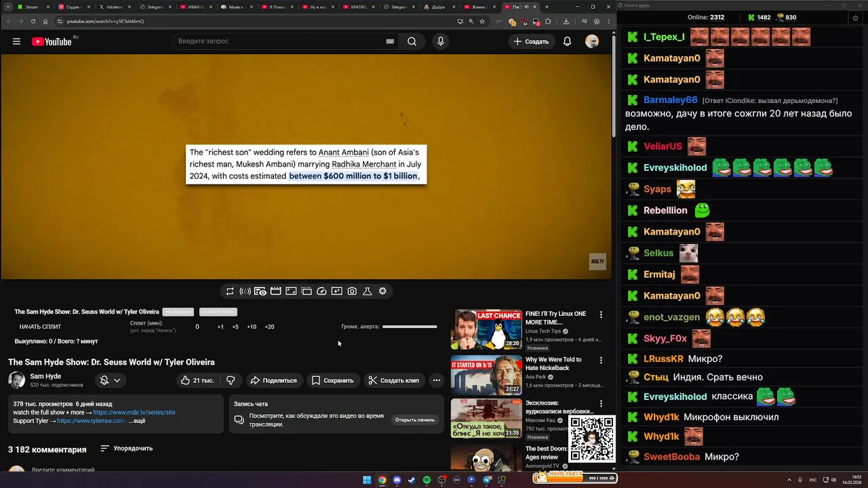Image resolution: width=868 pixels, height=488 pixels.
Task: Share the video via Поделиться
Action: [274, 380]
